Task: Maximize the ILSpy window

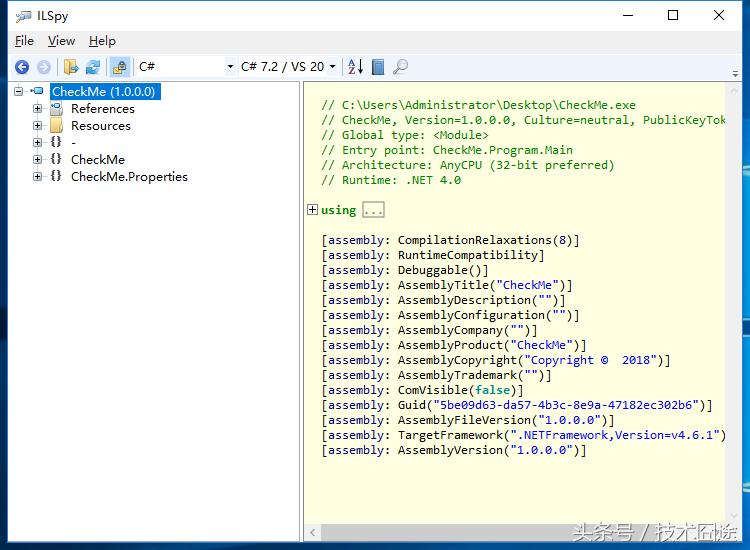Action: [673, 15]
